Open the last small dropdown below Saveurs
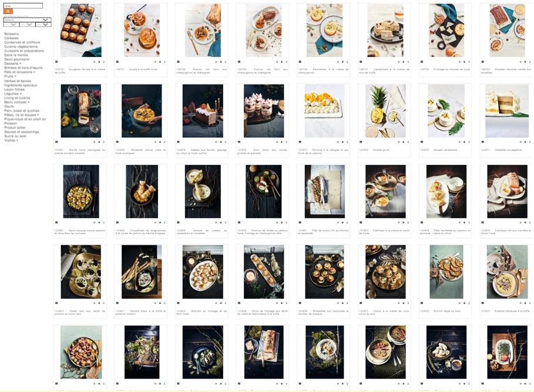This screenshot has height=392, width=534. click(43, 25)
